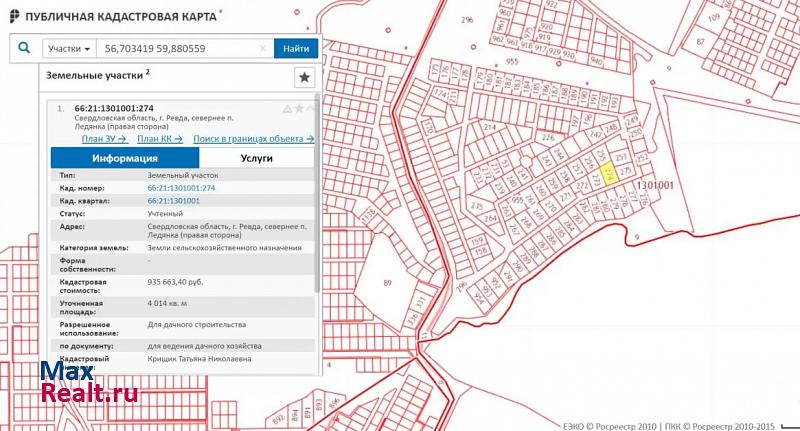Click the magnifying glass search icon
The image size is (800, 431).
coord(24,48)
